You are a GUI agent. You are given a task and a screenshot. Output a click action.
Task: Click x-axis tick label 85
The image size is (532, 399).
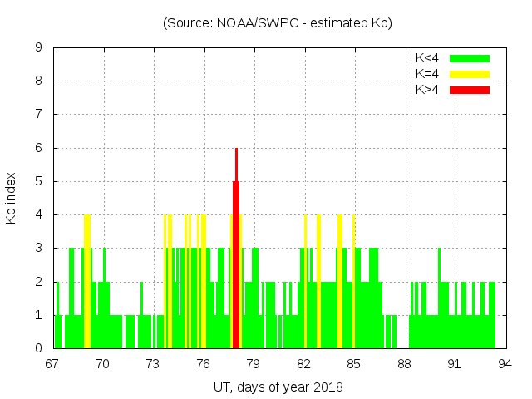353,363
